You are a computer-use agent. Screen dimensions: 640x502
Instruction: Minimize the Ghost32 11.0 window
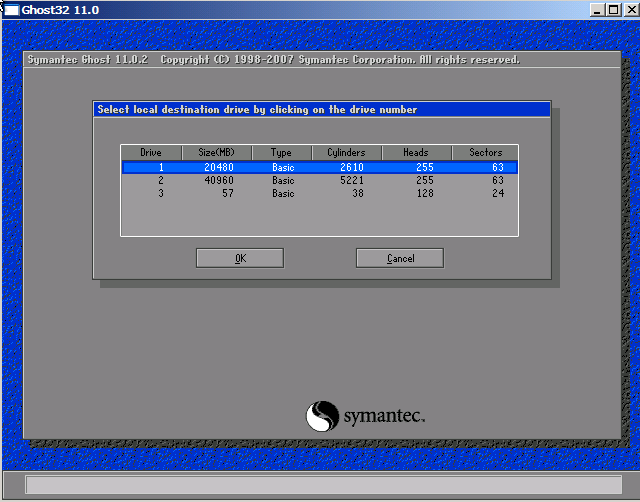point(597,10)
